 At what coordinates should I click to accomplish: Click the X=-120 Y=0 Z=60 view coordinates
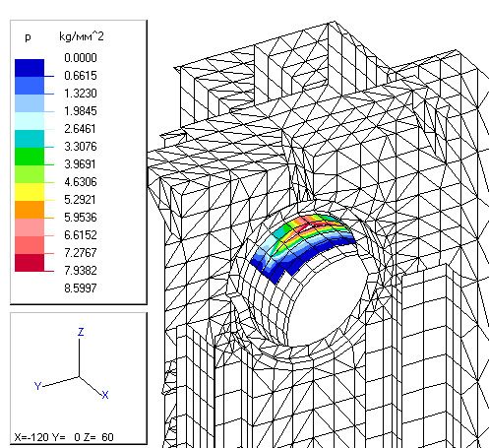(64, 437)
